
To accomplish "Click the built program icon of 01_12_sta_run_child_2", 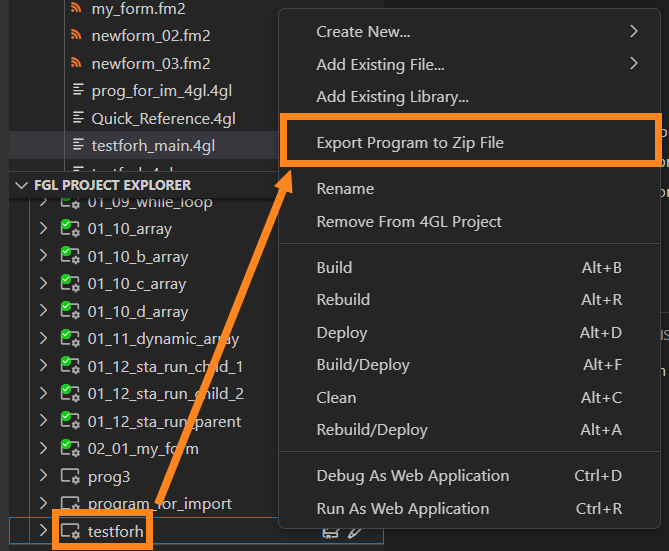I will click(70, 394).
